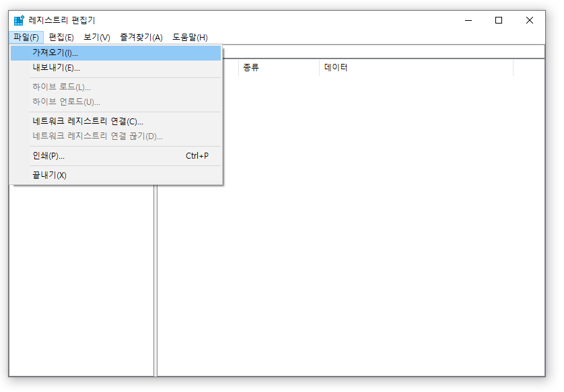Click the Registry Editor app icon in title bar
The image size is (564, 392).
pos(19,20)
